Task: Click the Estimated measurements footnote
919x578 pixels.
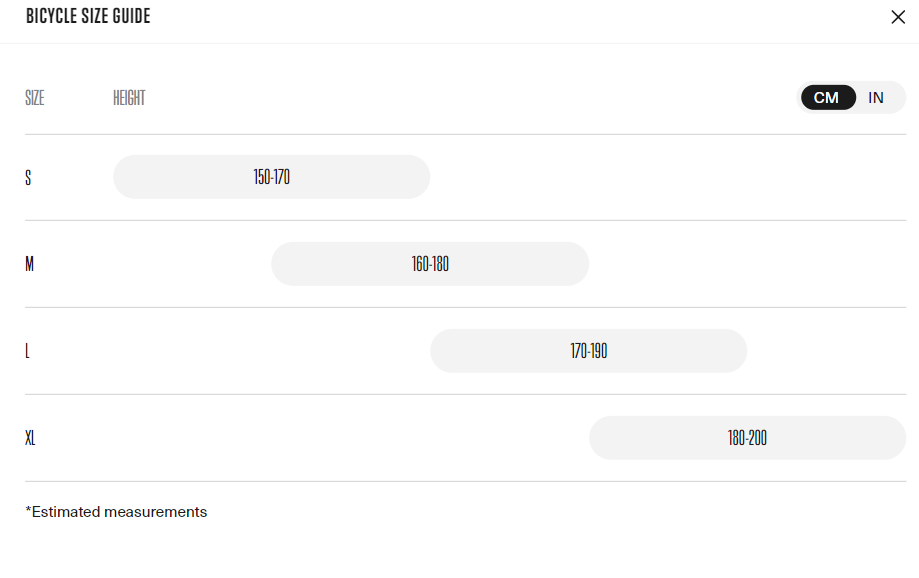Action: (116, 512)
